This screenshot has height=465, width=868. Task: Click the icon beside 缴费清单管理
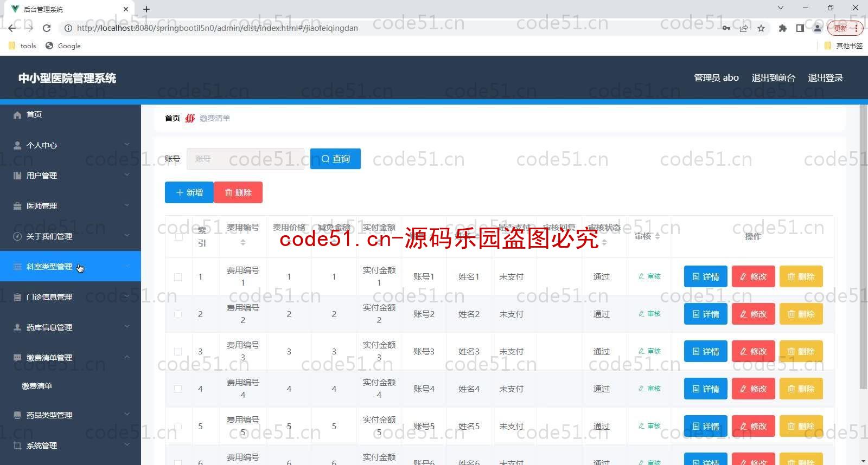pos(17,358)
